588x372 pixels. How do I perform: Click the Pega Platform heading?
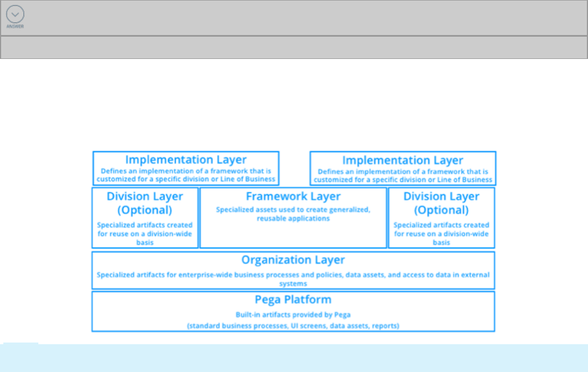[x=293, y=300]
